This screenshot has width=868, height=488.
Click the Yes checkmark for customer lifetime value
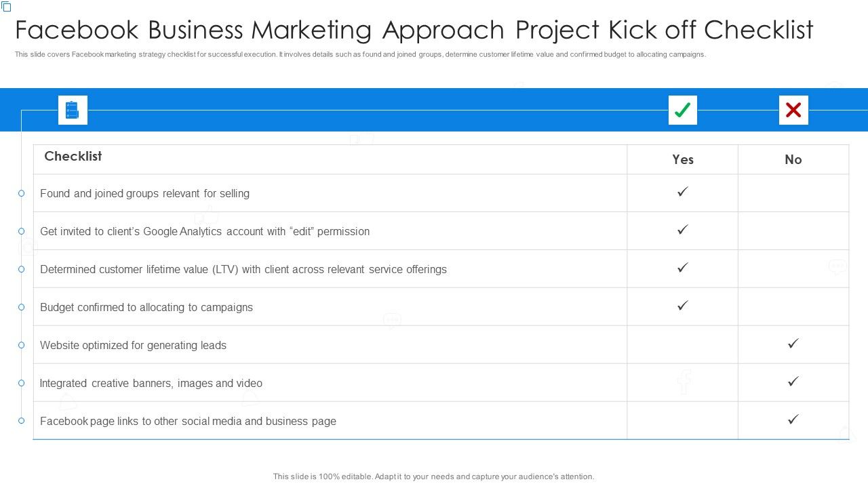(x=683, y=268)
